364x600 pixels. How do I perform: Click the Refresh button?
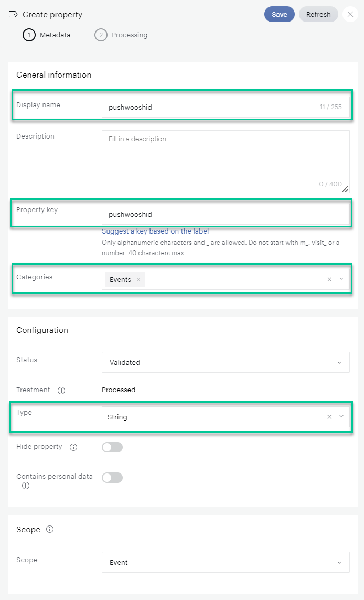point(318,14)
